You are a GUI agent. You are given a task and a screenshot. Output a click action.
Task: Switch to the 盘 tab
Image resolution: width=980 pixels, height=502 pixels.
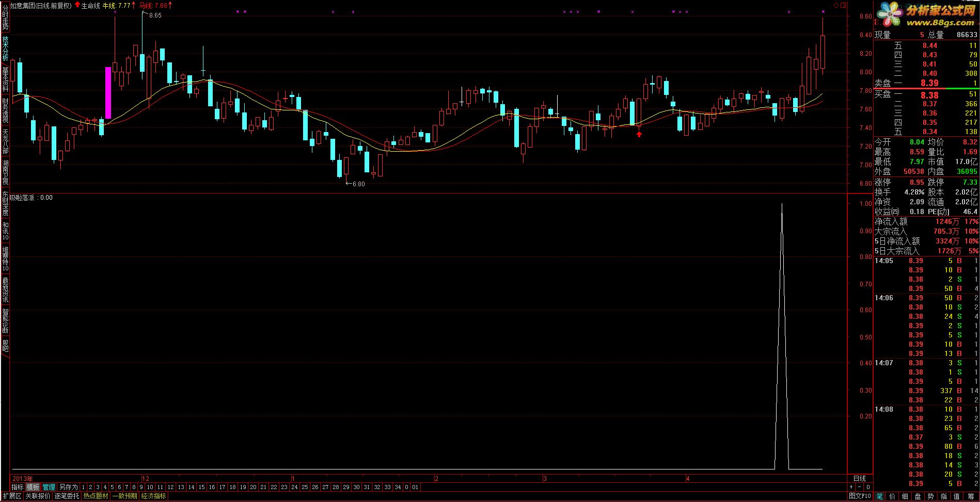point(918,496)
